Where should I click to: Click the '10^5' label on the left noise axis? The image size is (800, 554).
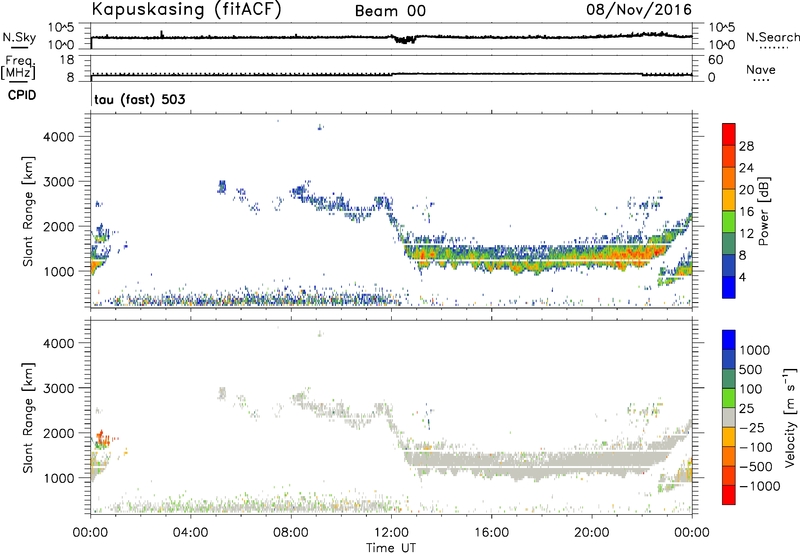61,28
